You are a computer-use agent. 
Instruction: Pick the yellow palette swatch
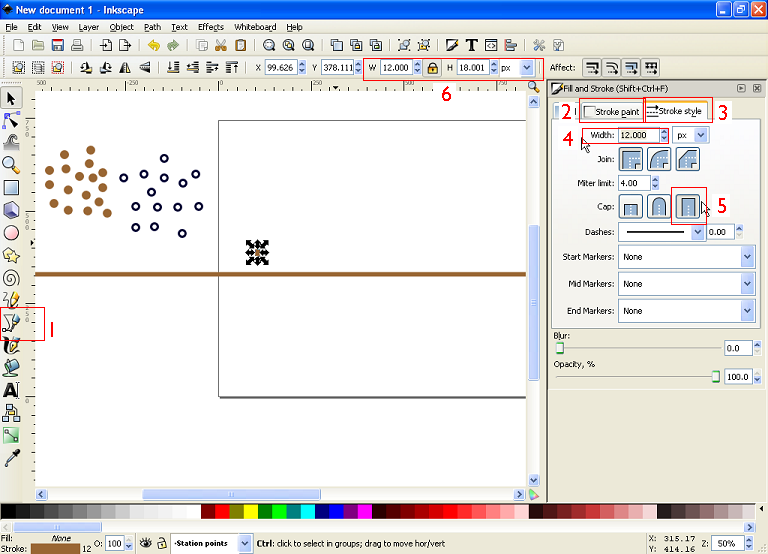(251, 512)
